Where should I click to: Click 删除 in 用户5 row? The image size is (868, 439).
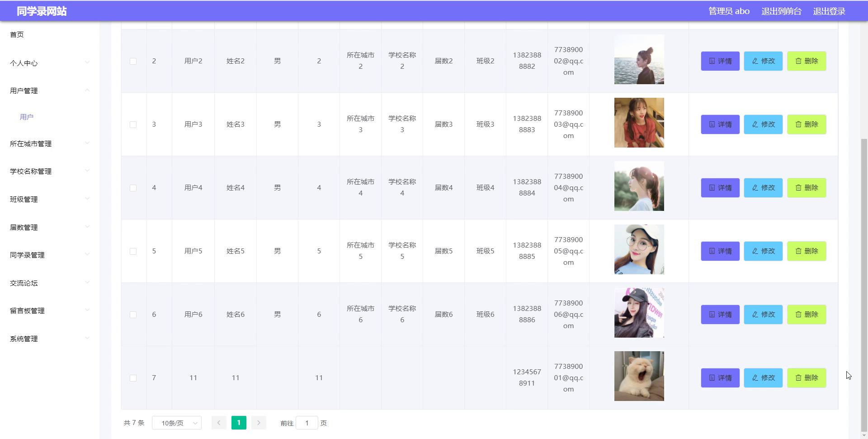click(x=807, y=251)
